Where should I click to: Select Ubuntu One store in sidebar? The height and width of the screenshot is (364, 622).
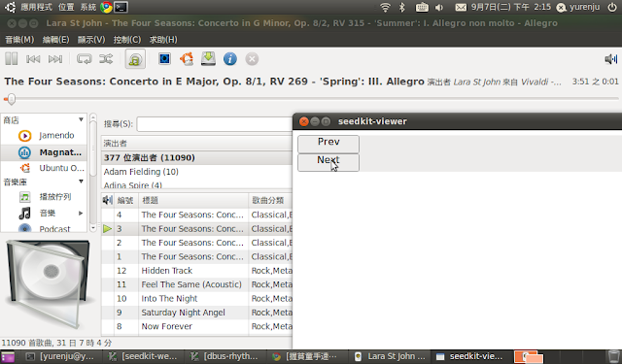coord(44,168)
